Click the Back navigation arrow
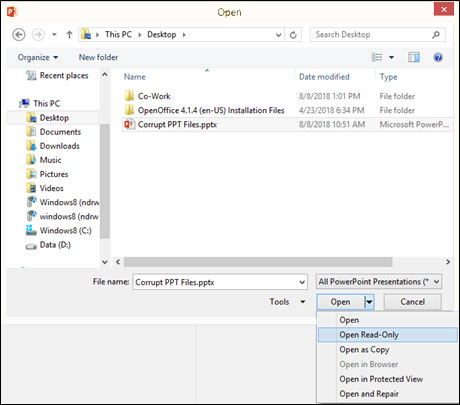This screenshot has height=405, width=460. pos(19,35)
